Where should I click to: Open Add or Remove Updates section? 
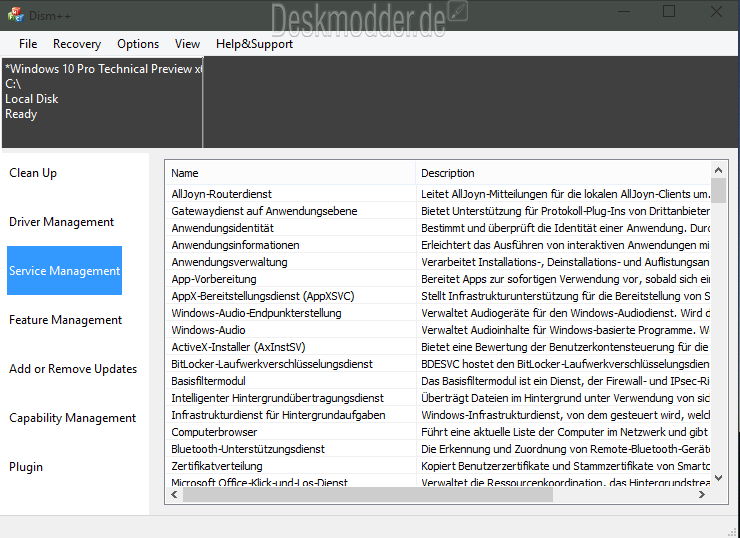[73, 369]
